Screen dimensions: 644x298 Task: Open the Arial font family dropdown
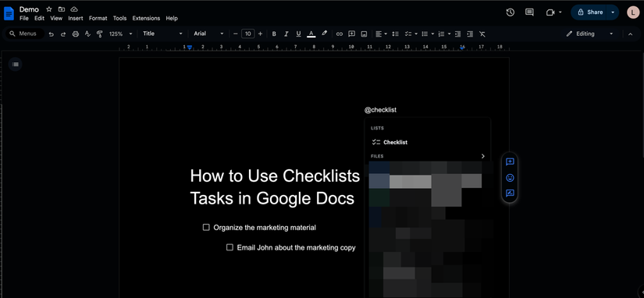pyautogui.click(x=208, y=34)
